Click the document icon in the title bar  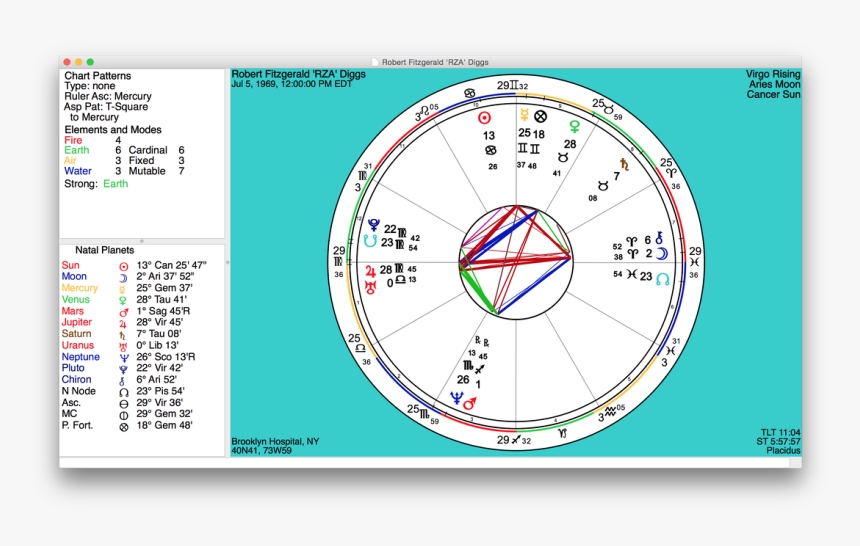pyautogui.click(x=375, y=62)
